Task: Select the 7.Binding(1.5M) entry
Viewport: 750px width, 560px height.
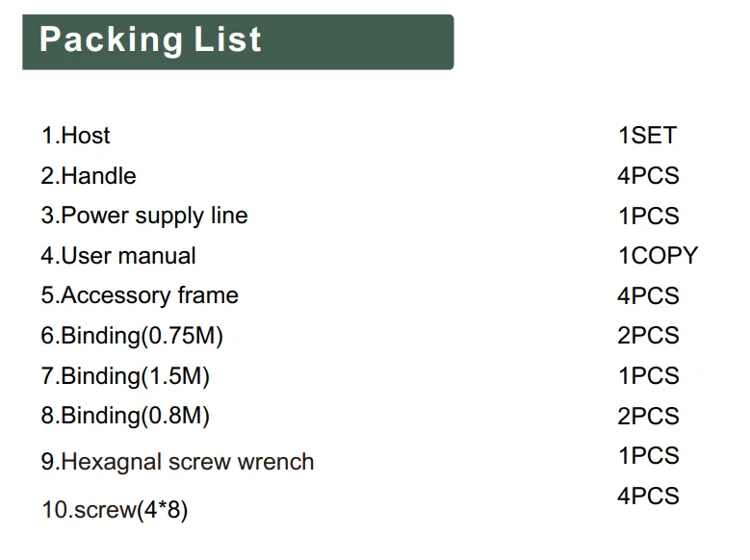Action: tap(125, 376)
